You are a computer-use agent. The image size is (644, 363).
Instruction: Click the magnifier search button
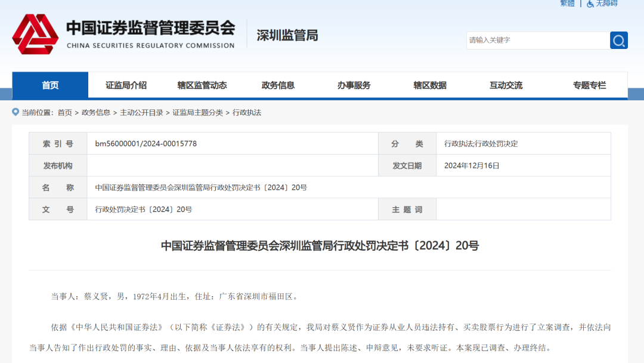tap(618, 40)
